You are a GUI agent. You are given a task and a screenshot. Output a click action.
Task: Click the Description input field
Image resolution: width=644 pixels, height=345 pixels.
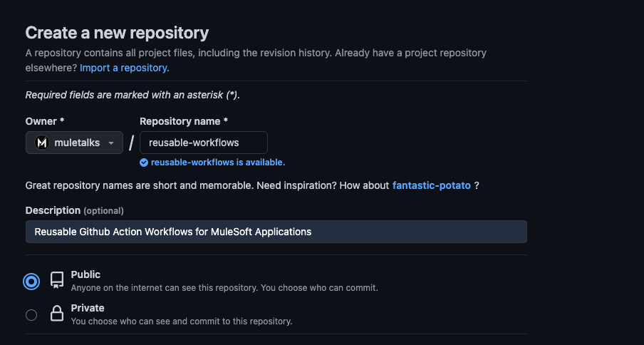276,232
